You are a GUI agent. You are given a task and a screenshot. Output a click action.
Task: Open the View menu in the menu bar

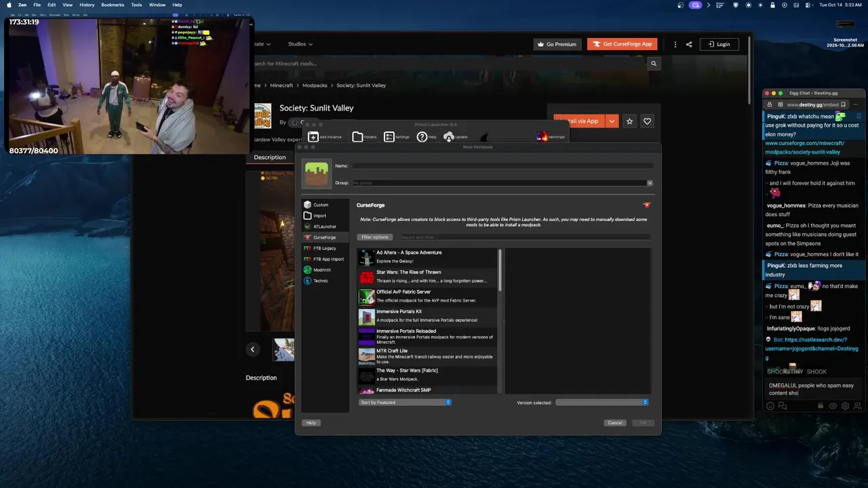(x=68, y=5)
